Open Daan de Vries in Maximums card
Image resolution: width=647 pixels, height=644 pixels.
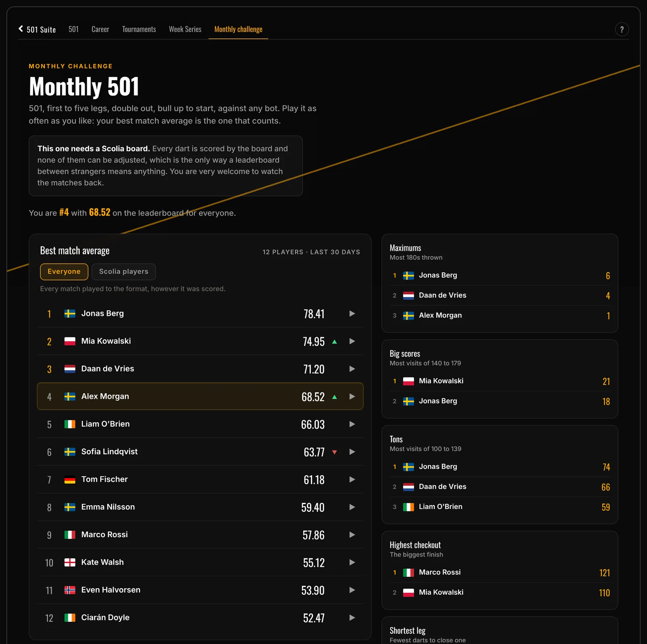[500, 295]
